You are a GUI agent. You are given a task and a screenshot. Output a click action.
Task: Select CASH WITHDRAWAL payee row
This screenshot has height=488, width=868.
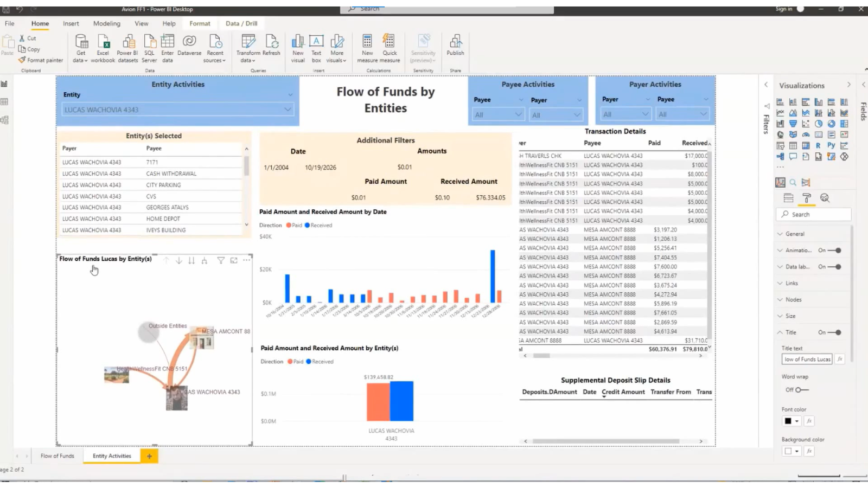[151, 174]
